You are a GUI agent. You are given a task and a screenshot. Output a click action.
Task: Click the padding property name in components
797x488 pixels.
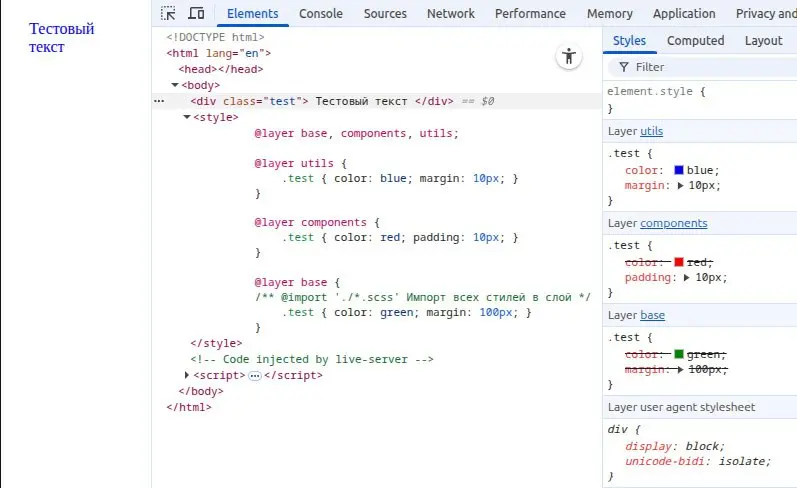click(x=648, y=278)
